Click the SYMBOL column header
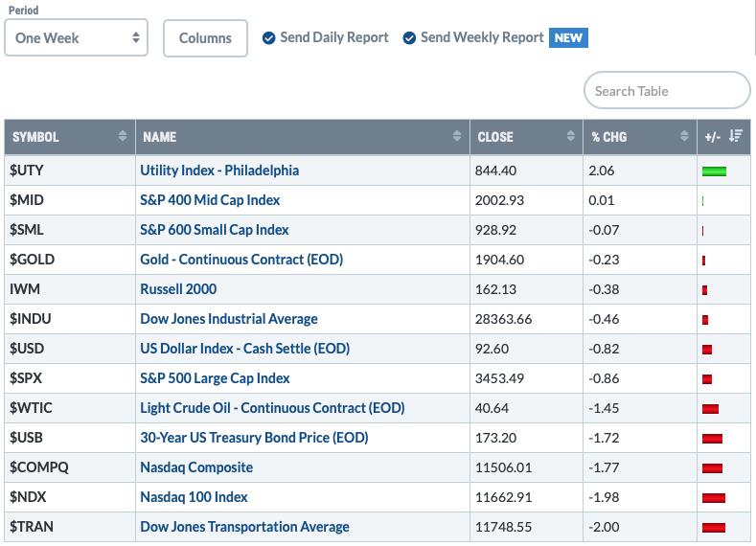Image resolution: width=756 pixels, height=546 pixels. click(35, 137)
